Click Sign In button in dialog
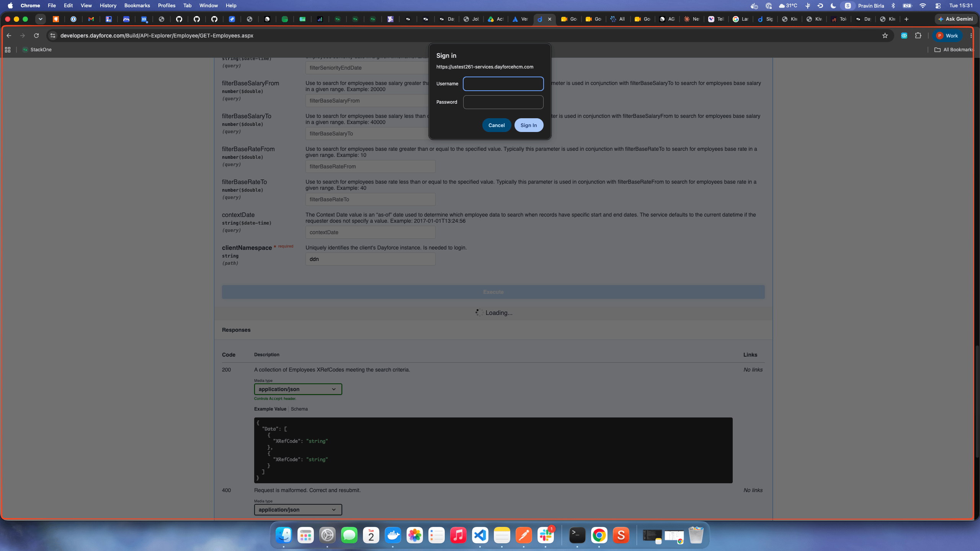 [x=529, y=125]
